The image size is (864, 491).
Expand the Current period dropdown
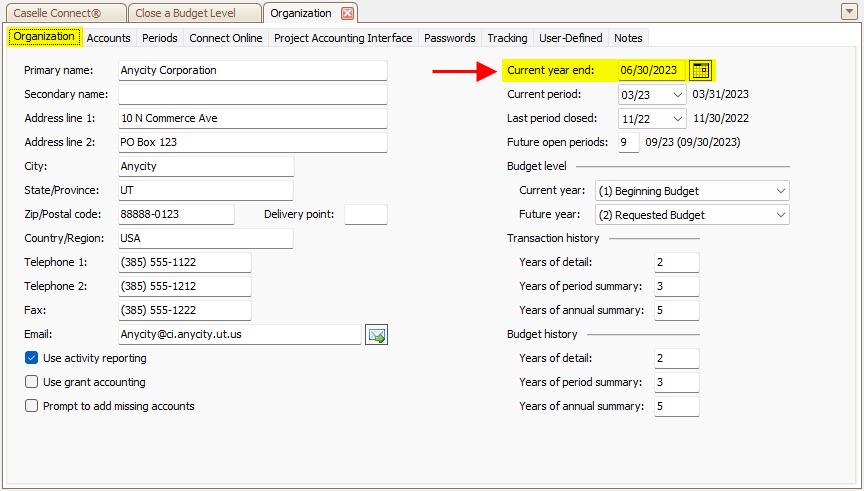[677, 94]
